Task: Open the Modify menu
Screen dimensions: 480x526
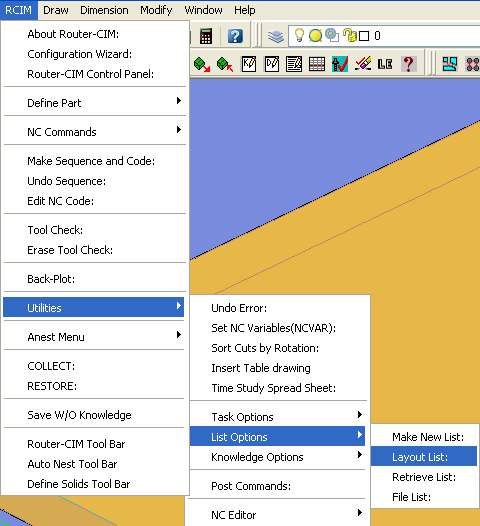Action: tap(156, 10)
